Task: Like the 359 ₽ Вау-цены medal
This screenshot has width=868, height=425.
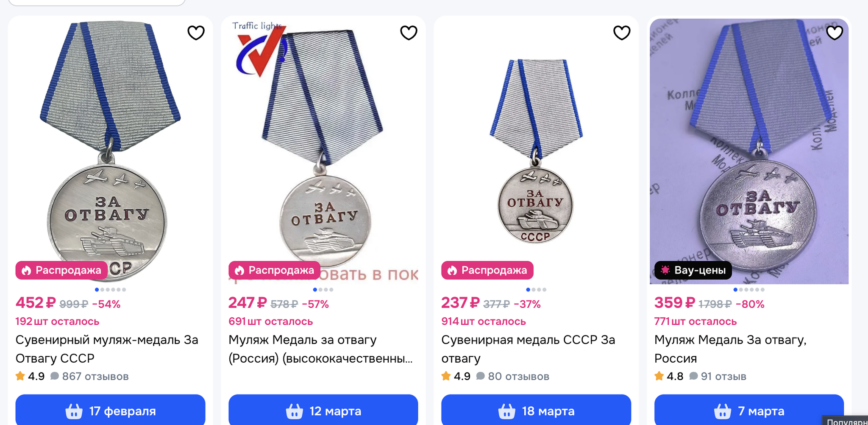Action: click(x=835, y=33)
